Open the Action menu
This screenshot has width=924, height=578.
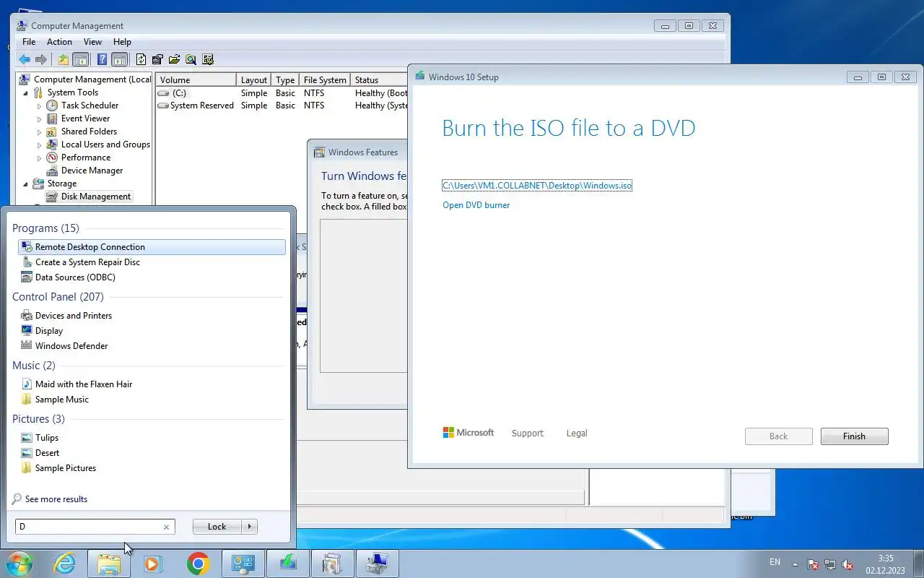click(x=59, y=42)
